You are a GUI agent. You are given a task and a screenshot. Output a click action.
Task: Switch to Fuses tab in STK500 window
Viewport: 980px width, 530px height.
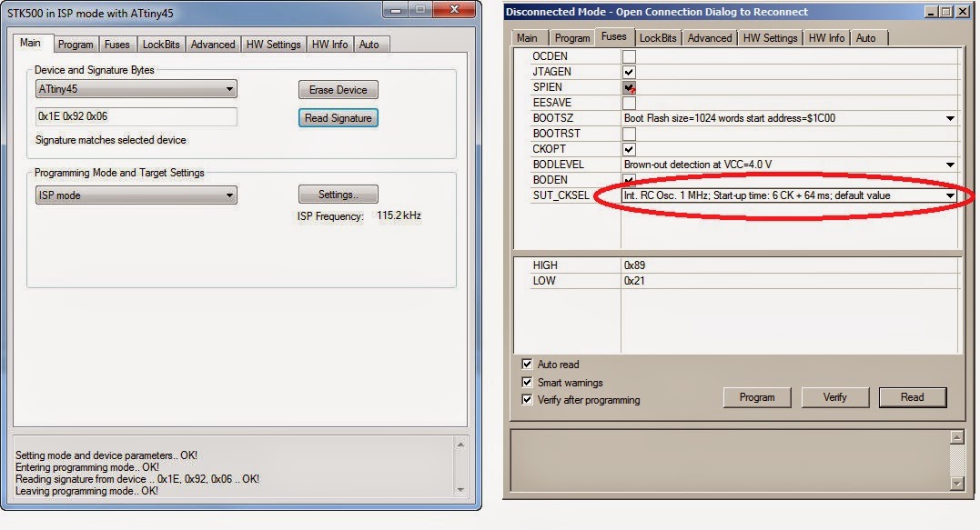click(x=116, y=45)
